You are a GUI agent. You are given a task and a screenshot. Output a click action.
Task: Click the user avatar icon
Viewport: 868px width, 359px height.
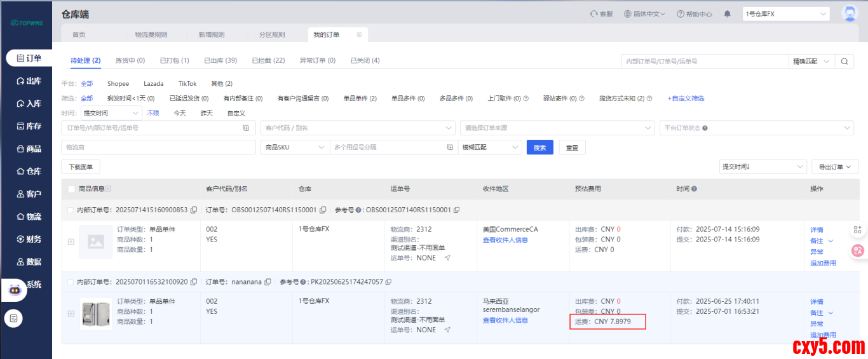click(849, 13)
